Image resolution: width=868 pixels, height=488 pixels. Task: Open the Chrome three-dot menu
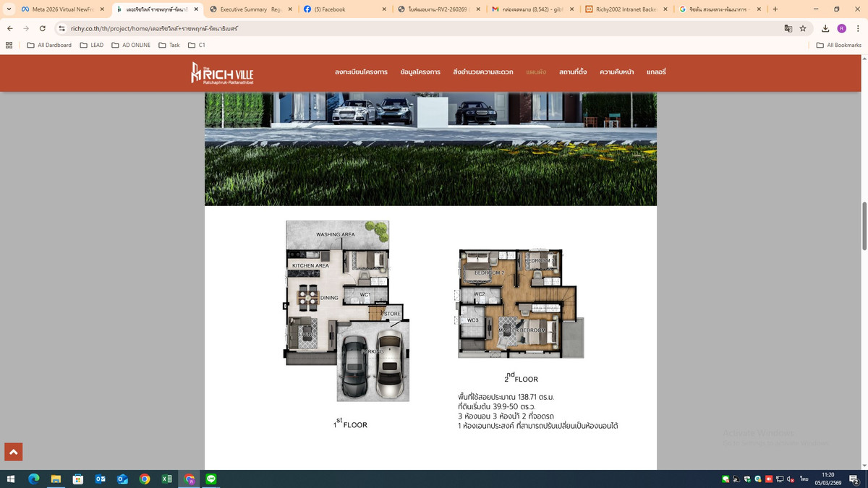click(855, 28)
